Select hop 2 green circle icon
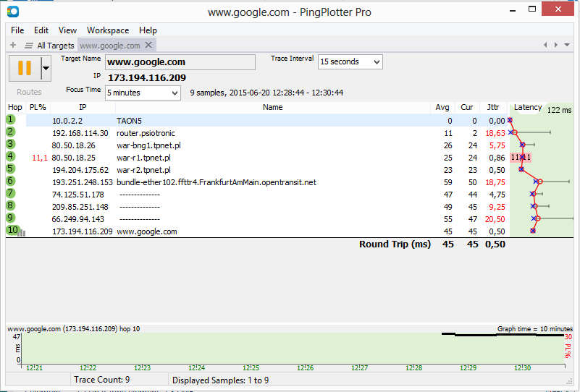Screen dimensions: 580x392 11,132
